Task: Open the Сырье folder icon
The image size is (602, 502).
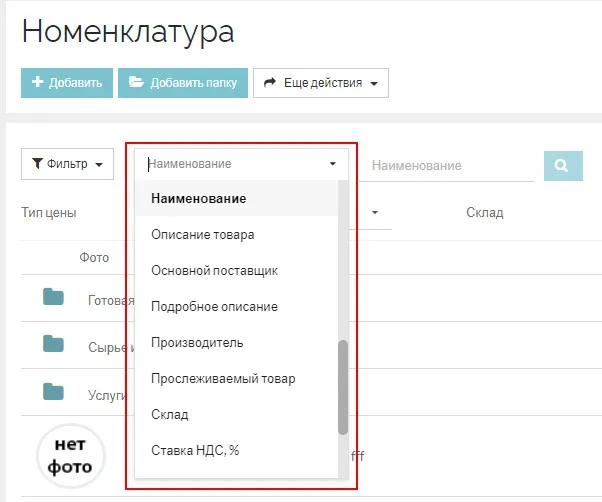Action: click(53, 344)
